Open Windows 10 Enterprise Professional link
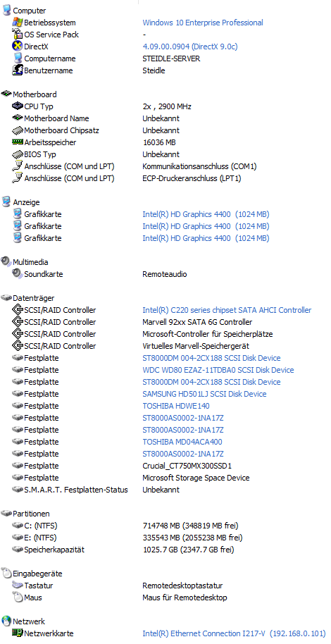 coord(203,23)
